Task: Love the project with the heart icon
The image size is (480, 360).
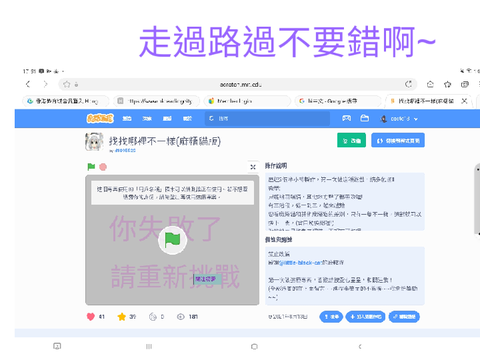Action: 91,317
